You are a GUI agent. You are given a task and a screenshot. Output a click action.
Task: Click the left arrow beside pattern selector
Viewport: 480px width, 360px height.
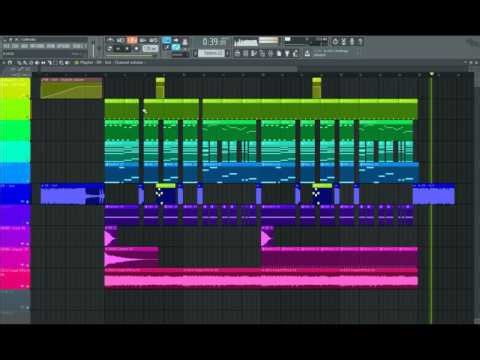click(195, 53)
